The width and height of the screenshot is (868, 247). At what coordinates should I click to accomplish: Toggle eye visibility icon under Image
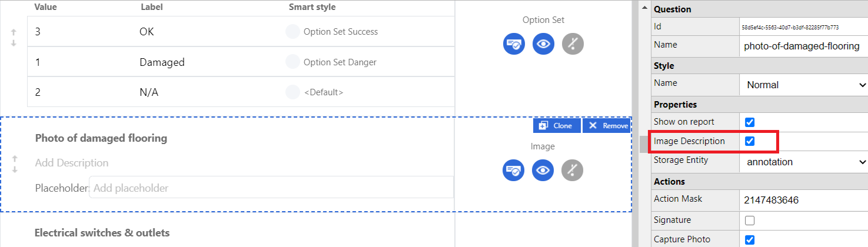pos(543,171)
